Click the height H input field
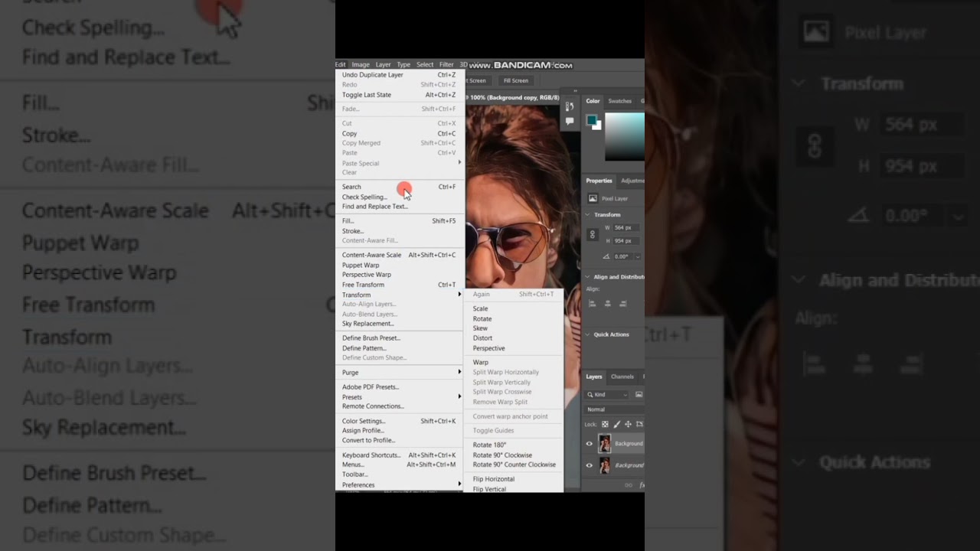 pos(627,241)
